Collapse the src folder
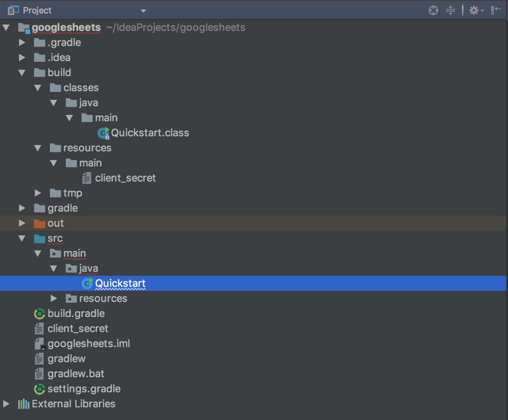This screenshot has width=508, height=420. [x=22, y=238]
